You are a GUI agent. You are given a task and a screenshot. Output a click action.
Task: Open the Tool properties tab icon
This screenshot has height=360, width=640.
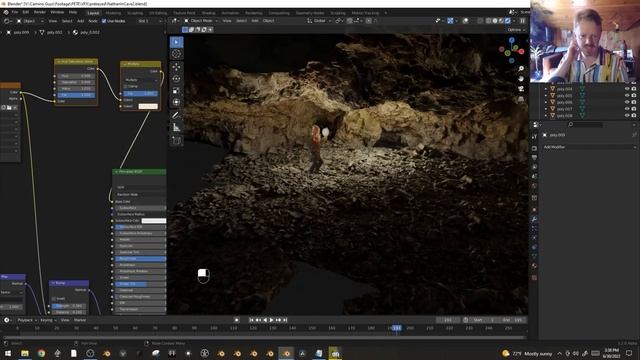point(534,137)
